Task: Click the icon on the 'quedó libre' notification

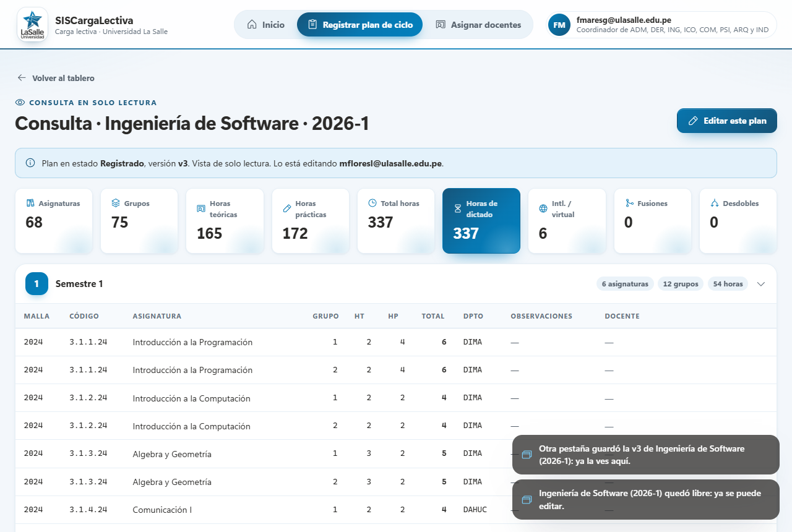Action: (527, 499)
